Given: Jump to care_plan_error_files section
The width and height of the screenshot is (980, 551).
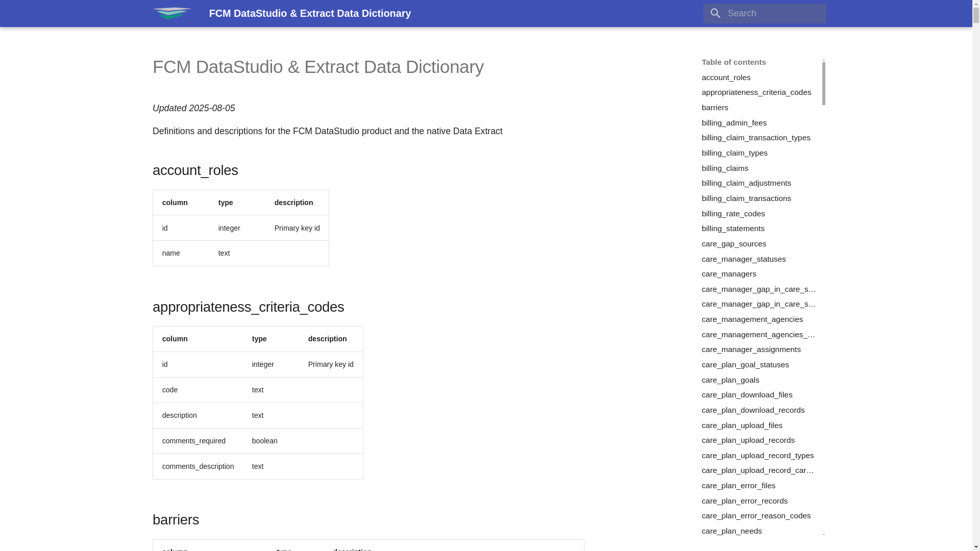Looking at the screenshot, I should pyautogui.click(x=738, y=486).
